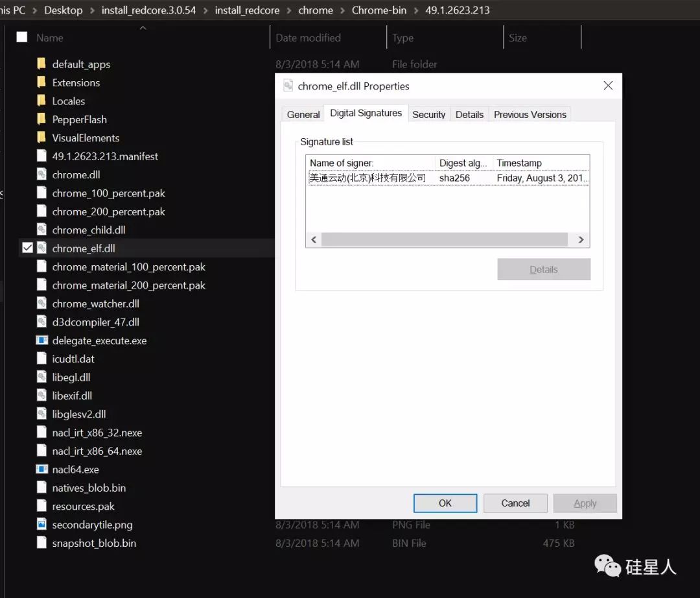
Task: Click the Apply button
Action: (x=585, y=503)
